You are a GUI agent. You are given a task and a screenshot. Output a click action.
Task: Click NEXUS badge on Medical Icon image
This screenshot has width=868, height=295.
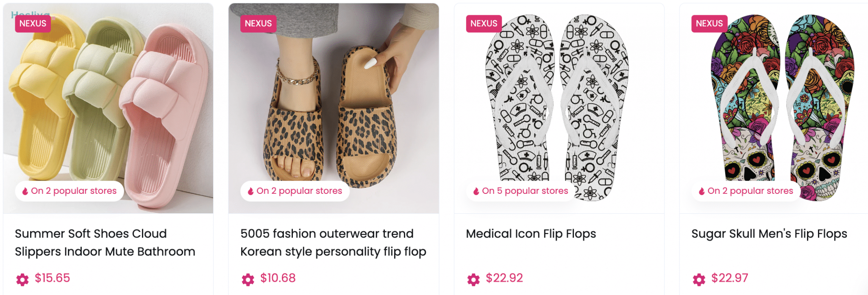tap(484, 24)
